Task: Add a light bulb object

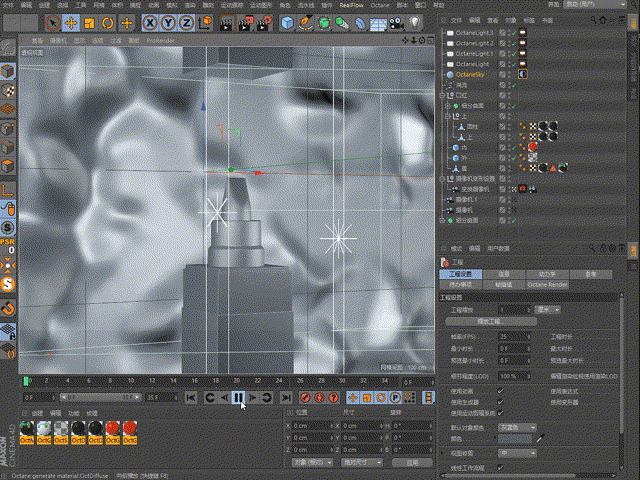Action: click(415, 23)
